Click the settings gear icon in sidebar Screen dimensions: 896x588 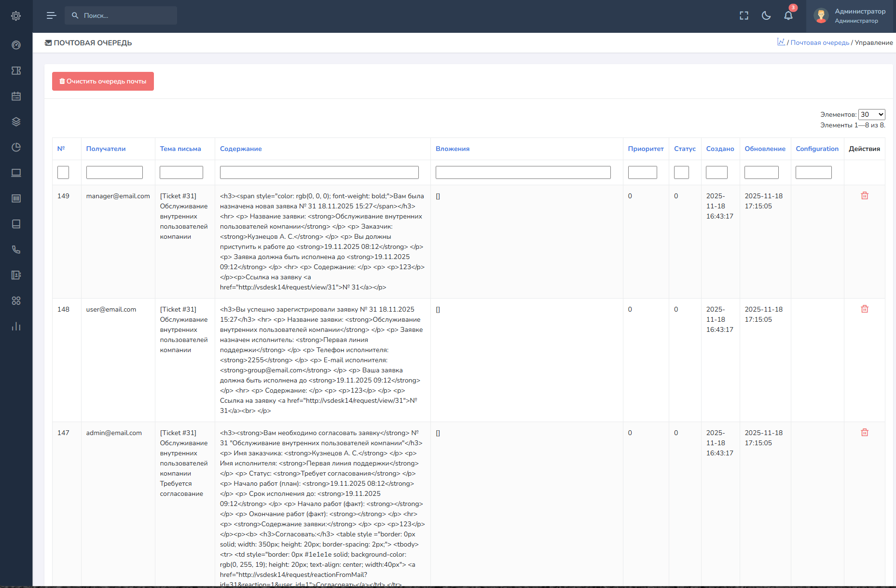click(16, 16)
